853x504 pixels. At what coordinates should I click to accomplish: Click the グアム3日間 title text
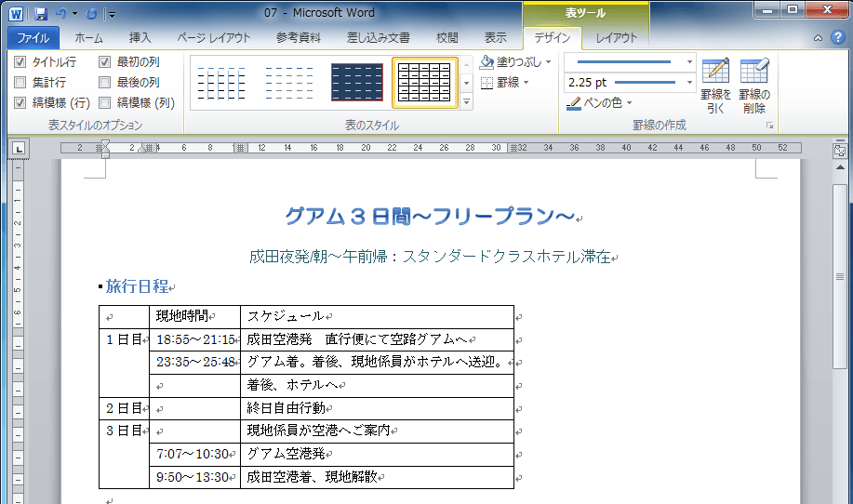(430, 217)
